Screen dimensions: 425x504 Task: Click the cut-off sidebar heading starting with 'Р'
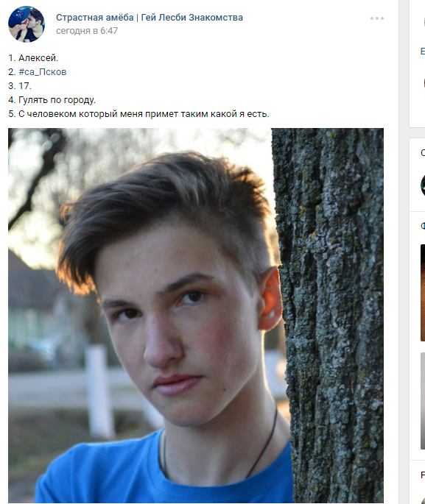tap(423, 475)
